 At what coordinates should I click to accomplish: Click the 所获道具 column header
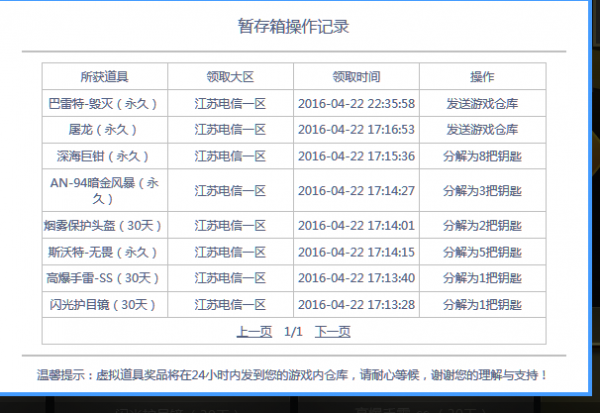[x=104, y=77]
